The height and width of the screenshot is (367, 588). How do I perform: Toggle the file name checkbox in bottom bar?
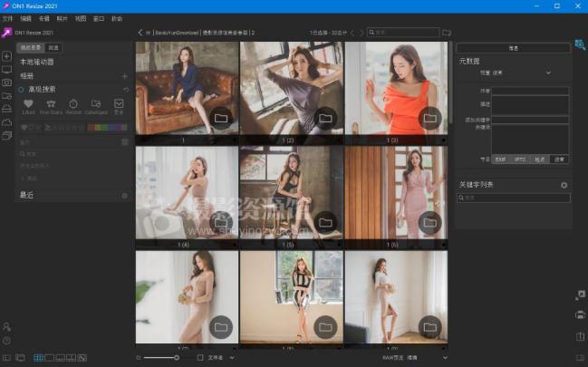click(x=200, y=358)
